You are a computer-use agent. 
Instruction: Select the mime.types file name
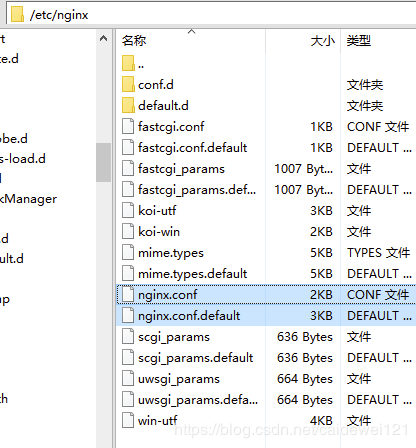[171, 253]
